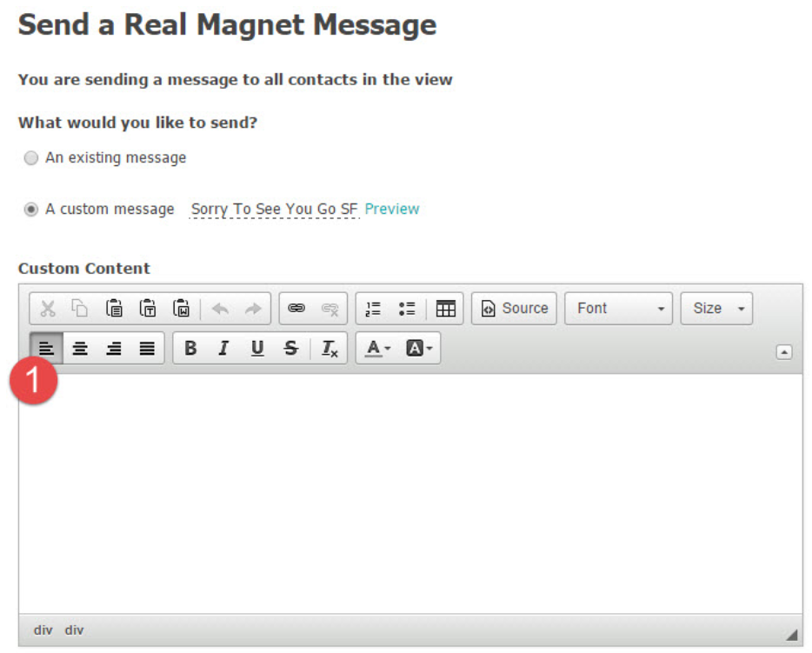Insert a link with the chain icon
This screenshot has height=653, width=812.
point(296,309)
